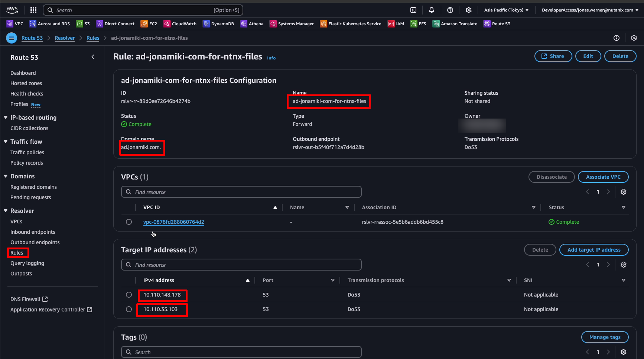Open the AWS home logo
Viewport: 644px width, 359px height.
(12, 10)
